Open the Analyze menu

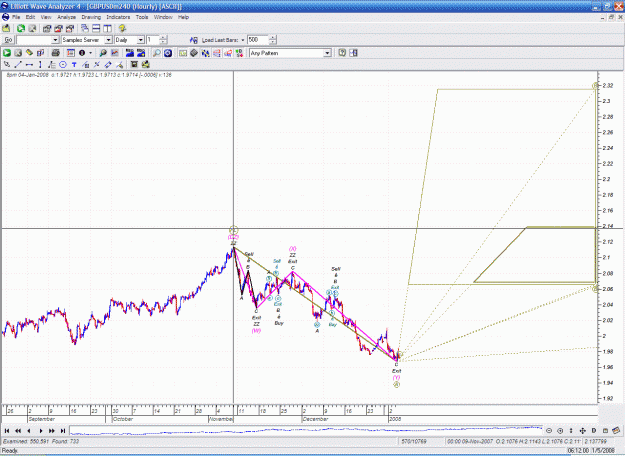click(x=67, y=17)
